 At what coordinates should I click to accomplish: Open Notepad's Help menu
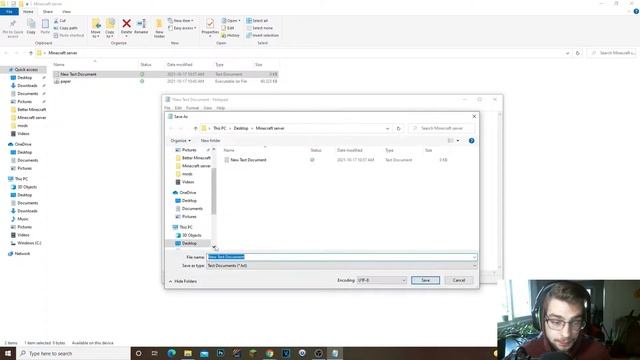pyautogui.click(x=221, y=108)
